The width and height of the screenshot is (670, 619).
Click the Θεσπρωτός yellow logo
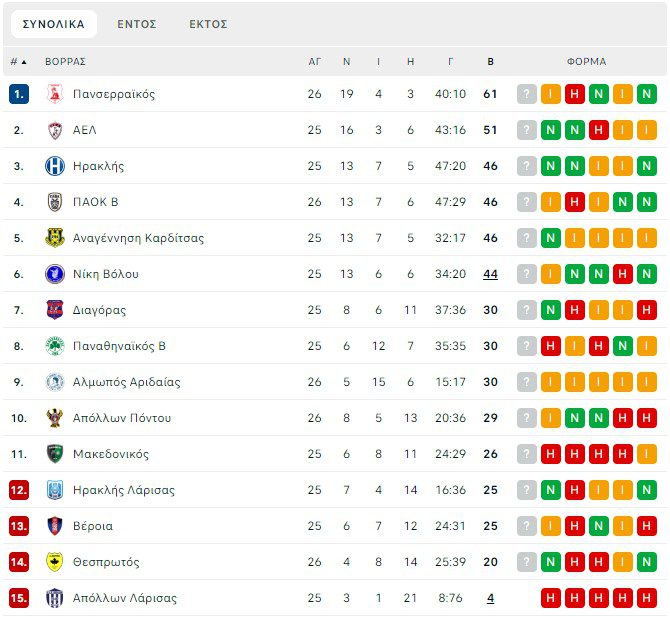(55, 562)
